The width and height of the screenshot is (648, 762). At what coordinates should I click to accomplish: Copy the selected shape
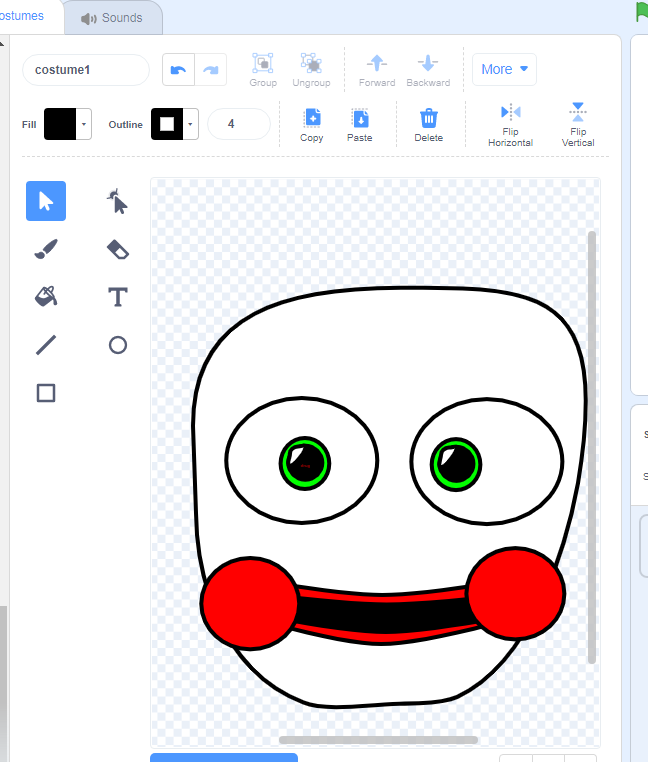(x=312, y=125)
